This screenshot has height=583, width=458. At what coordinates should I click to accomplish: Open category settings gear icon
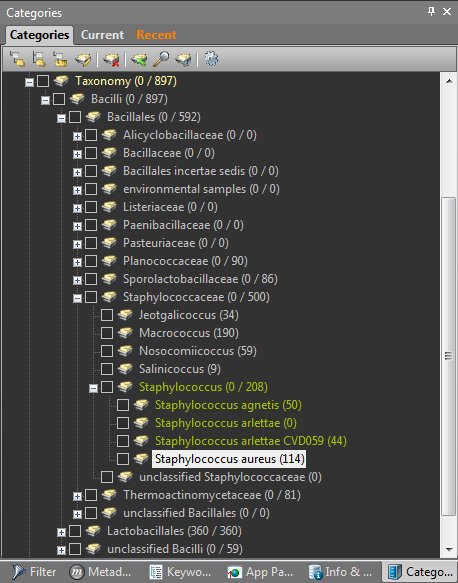[x=211, y=59]
